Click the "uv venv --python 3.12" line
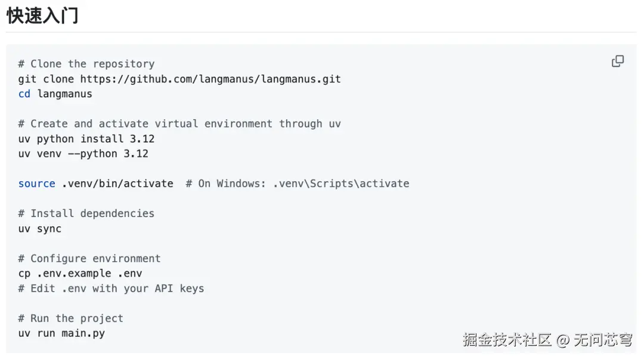 83,153
